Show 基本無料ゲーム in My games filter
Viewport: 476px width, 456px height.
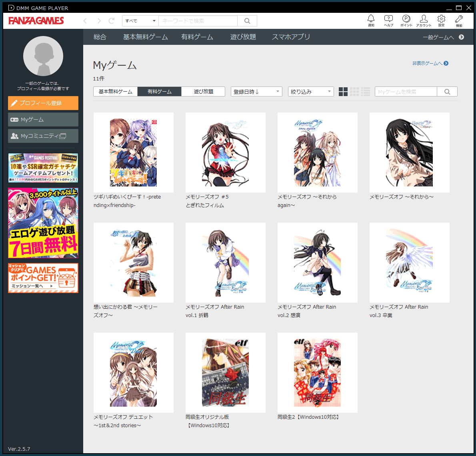click(x=115, y=91)
